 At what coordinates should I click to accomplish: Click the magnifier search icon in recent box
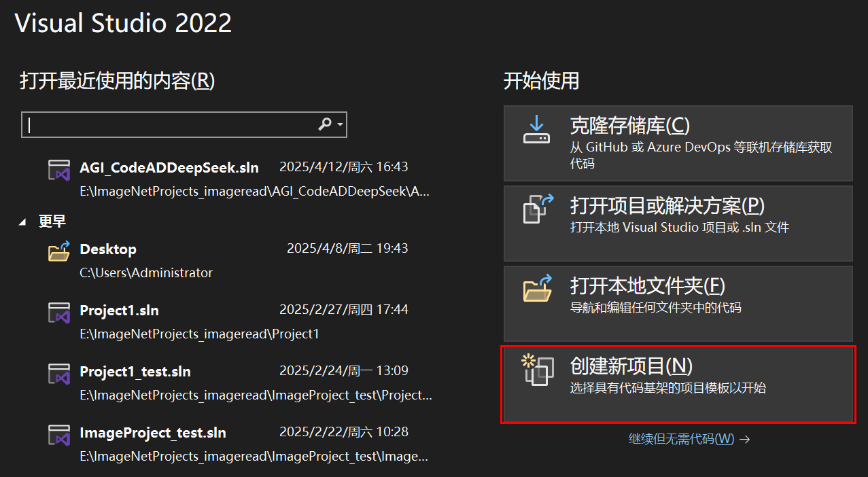(x=326, y=124)
